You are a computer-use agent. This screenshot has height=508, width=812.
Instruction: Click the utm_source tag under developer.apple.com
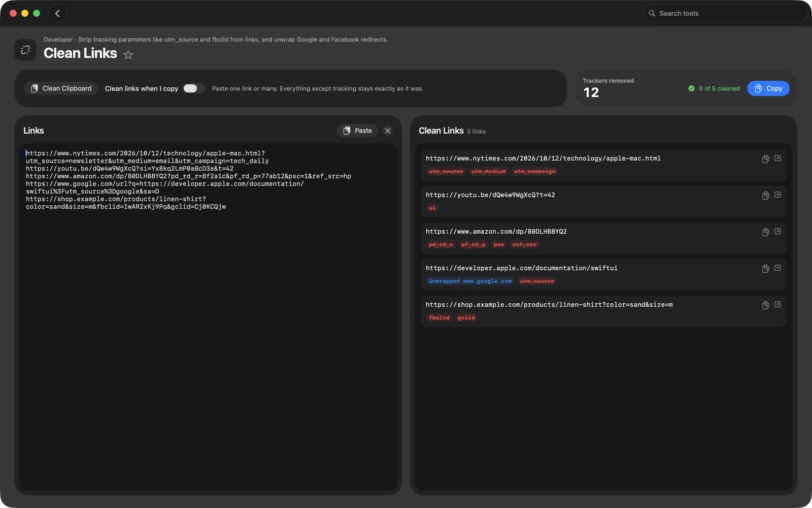click(537, 281)
